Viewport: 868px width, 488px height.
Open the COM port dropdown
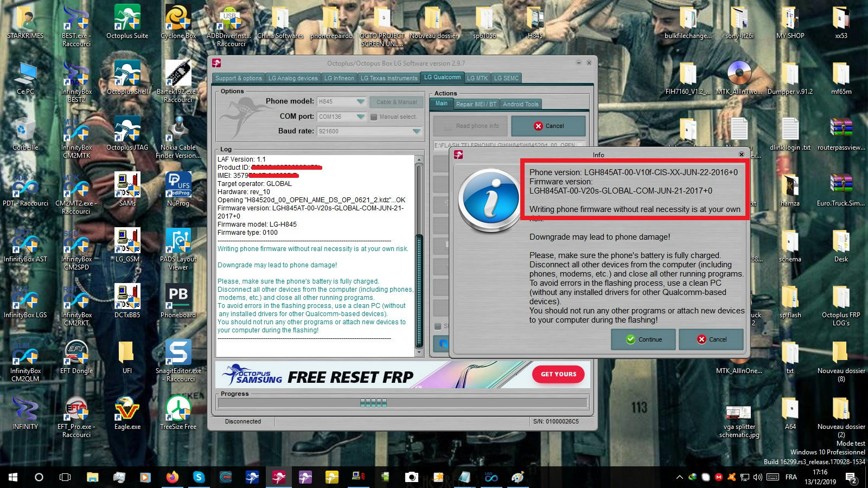click(360, 117)
